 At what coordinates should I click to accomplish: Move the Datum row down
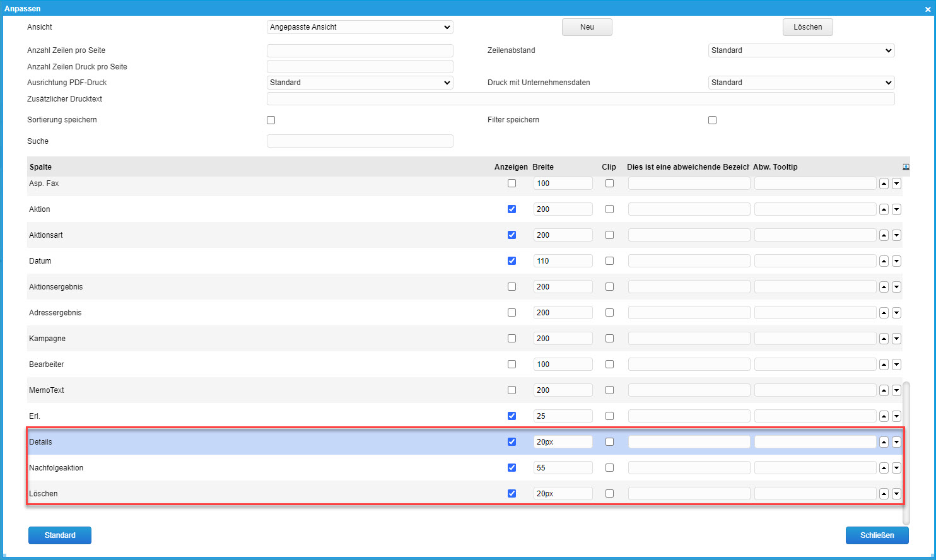[896, 261]
